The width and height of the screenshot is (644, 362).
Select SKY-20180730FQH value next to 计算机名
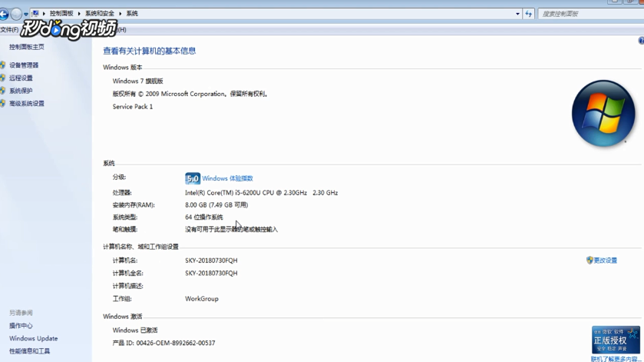(211, 261)
